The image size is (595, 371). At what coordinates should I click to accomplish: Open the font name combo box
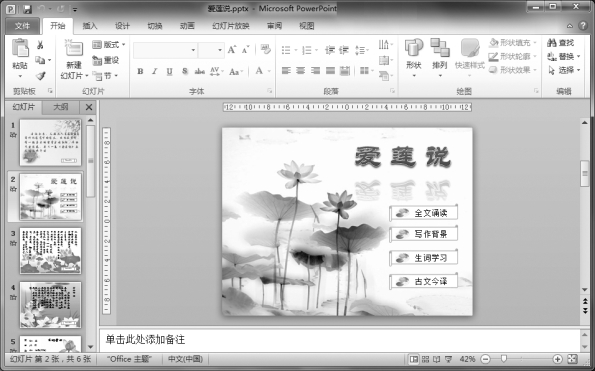click(165, 50)
